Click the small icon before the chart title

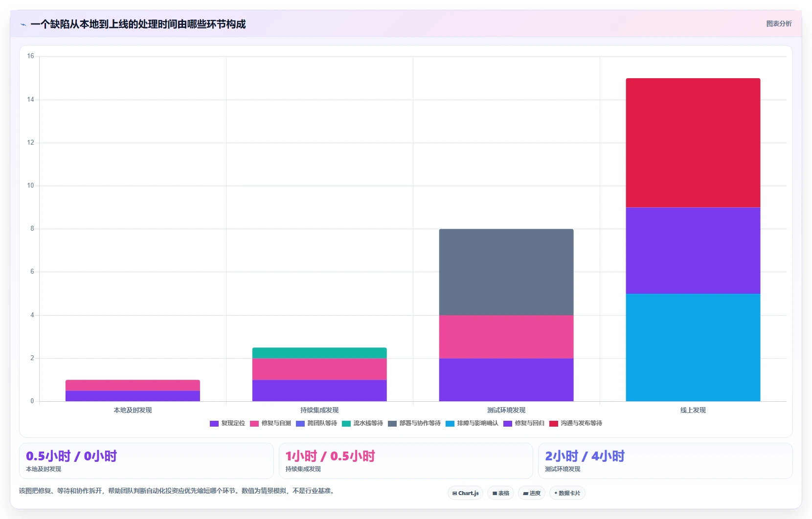[23, 24]
